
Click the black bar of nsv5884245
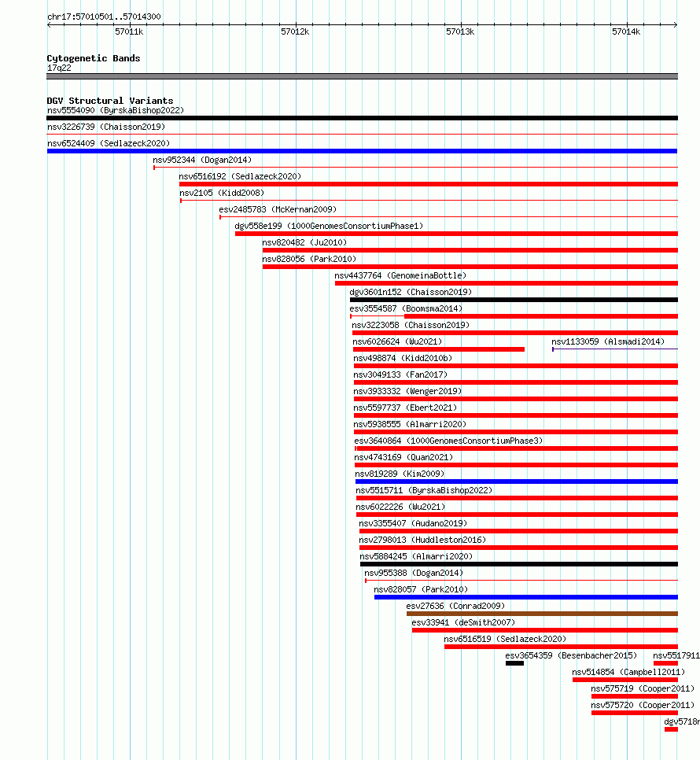(519, 563)
